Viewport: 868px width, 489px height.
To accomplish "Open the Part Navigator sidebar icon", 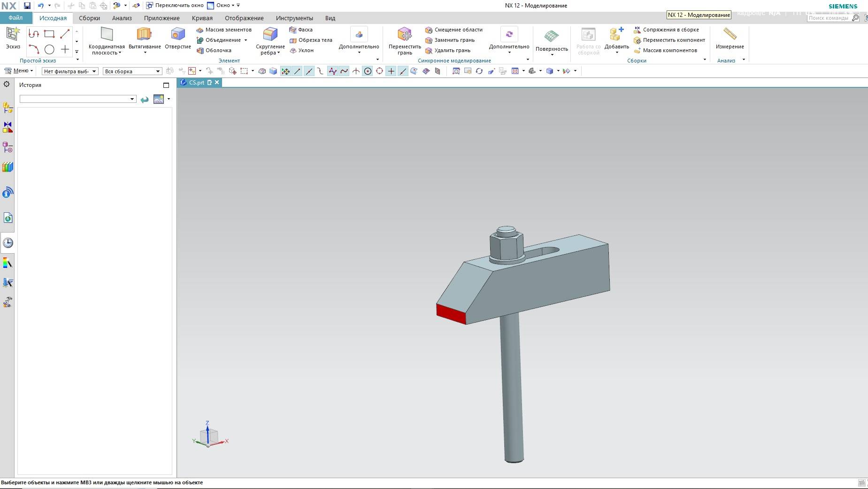I will [x=8, y=147].
